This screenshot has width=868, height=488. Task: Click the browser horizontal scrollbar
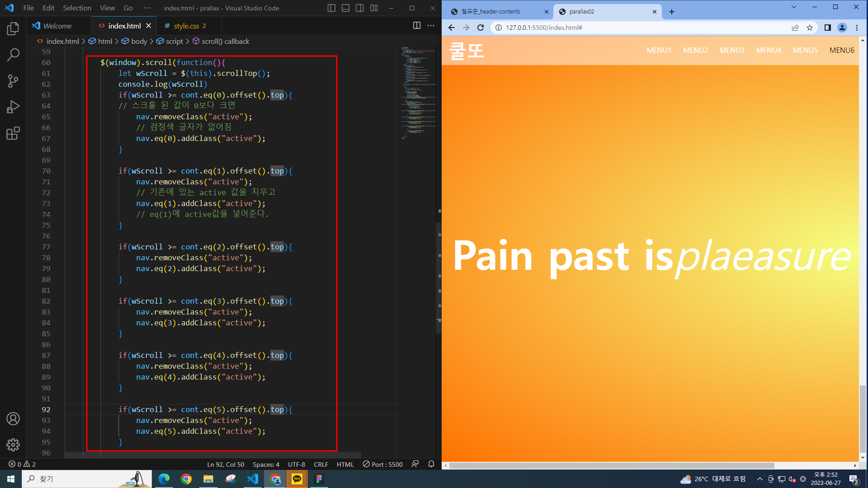(610, 465)
